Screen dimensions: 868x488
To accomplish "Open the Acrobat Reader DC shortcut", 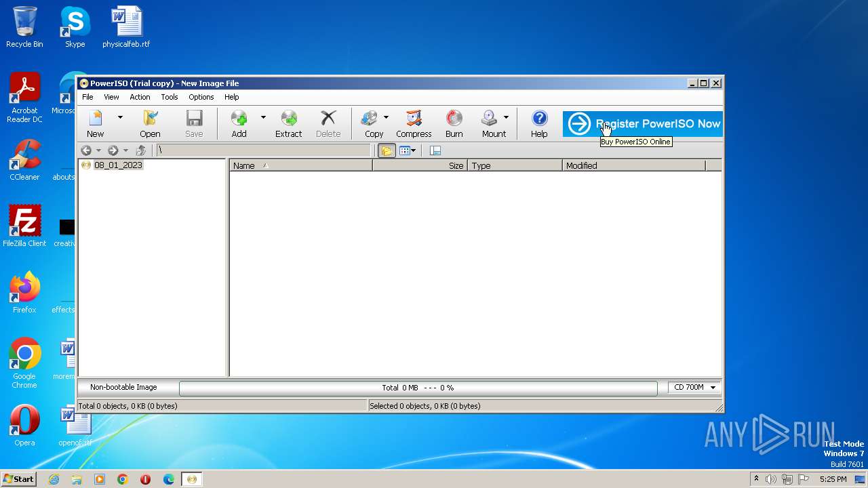I will point(24,98).
